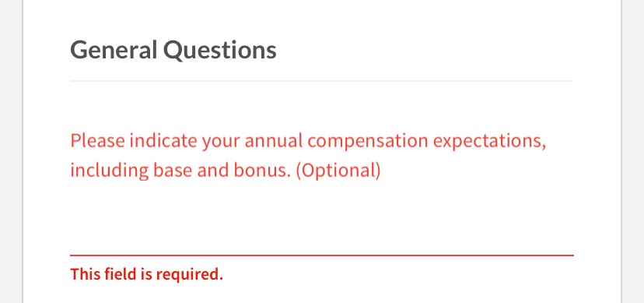Click the word 'Questions' in the heading

(220, 50)
